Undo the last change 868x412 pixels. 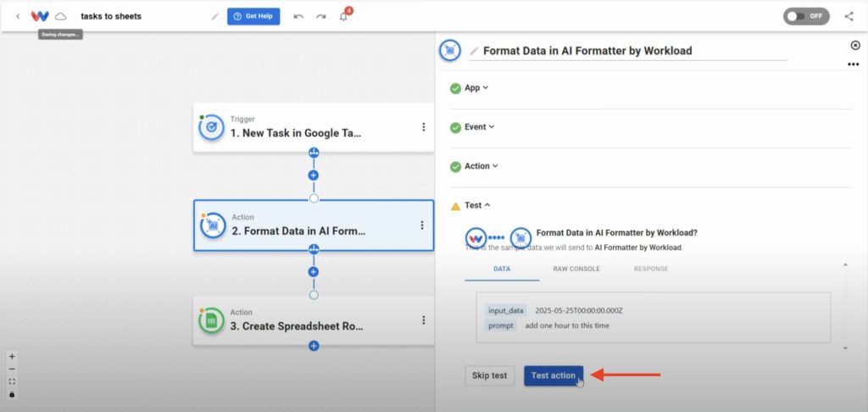coord(298,17)
